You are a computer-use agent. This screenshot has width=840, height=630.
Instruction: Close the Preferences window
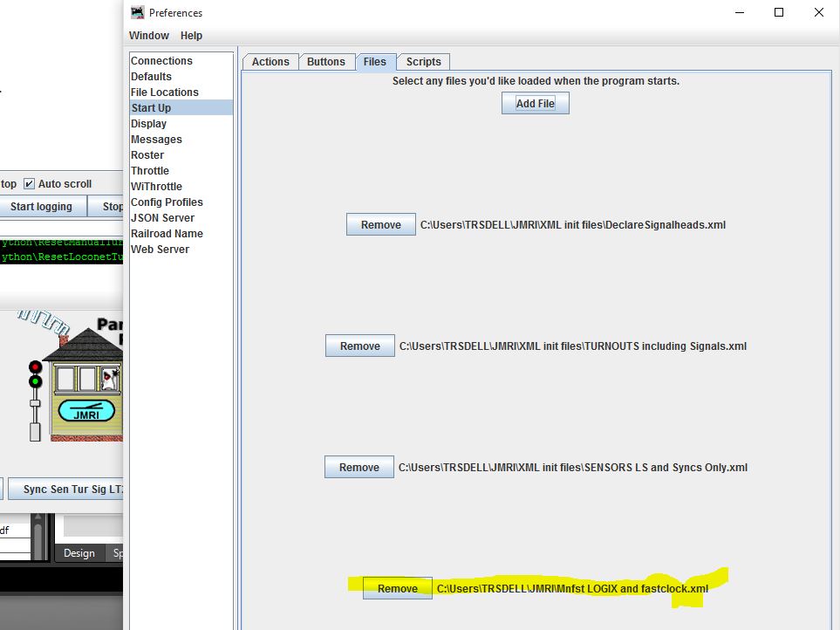818,12
